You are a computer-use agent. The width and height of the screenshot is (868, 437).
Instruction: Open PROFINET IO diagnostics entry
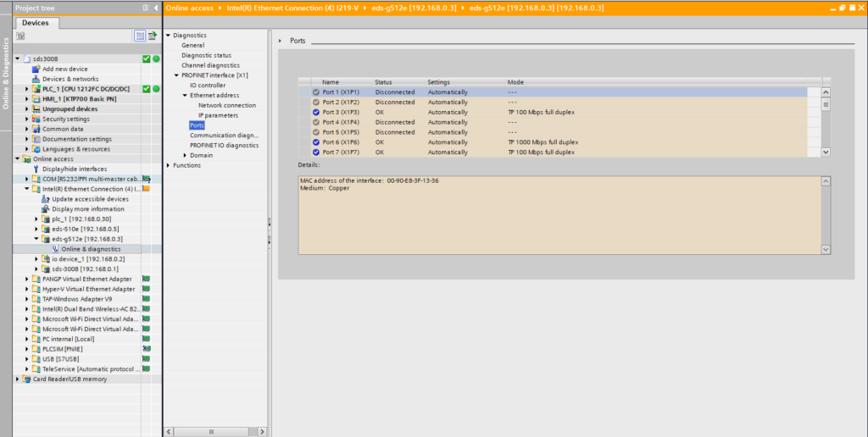pyautogui.click(x=224, y=145)
